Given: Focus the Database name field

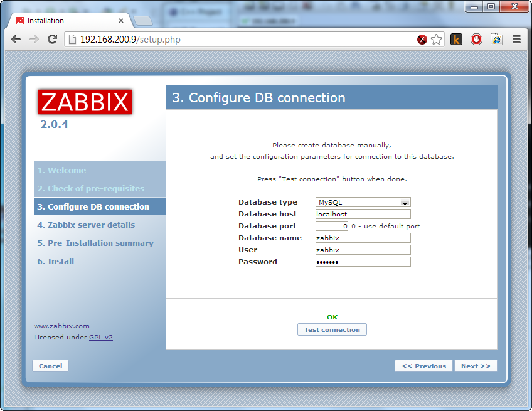Looking at the screenshot, I should click(x=363, y=238).
